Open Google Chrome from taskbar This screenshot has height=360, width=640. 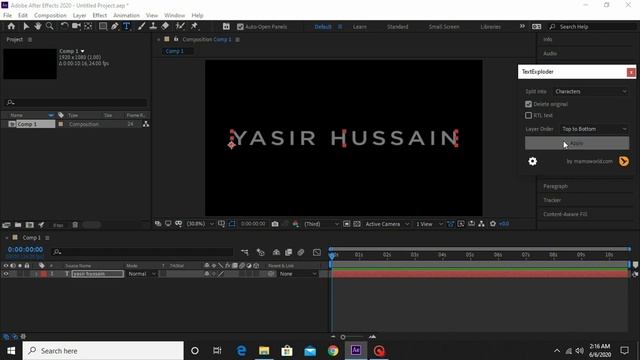point(333,350)
